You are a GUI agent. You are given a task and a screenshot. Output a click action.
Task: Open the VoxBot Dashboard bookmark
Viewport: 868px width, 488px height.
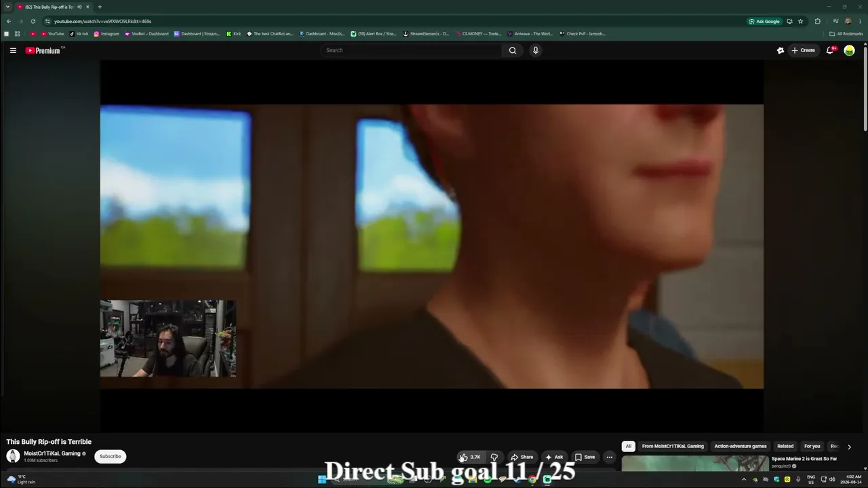point(146,34)
